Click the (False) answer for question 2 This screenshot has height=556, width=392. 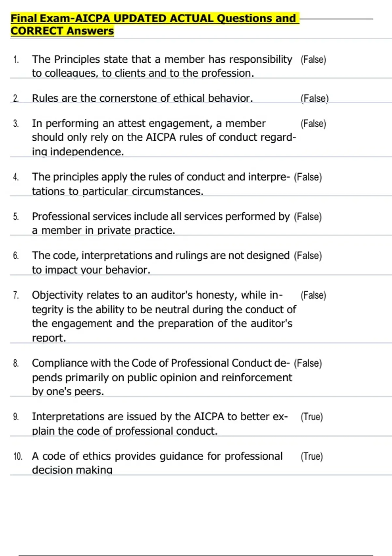click(314, 98)
